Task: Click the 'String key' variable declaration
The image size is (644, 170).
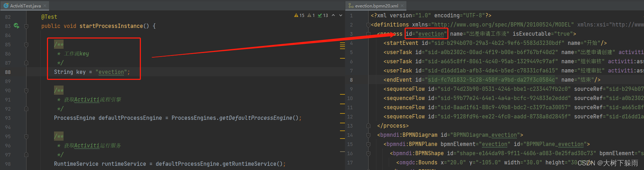Action: click(70, 72)
